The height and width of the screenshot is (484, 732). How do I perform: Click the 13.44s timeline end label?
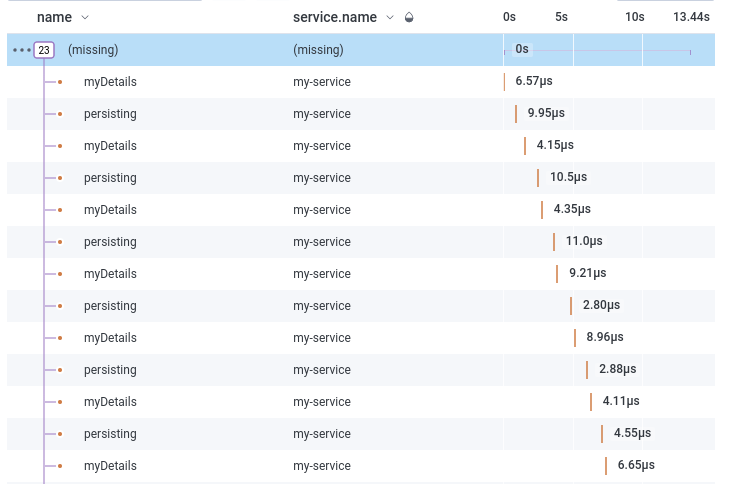coord(691,17)
